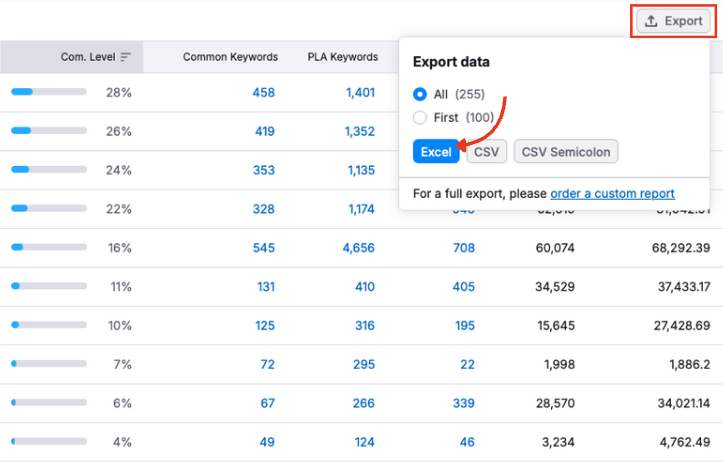Open the 419 common keywords link
Screen dimensions: 723x462
coord(263,131)
